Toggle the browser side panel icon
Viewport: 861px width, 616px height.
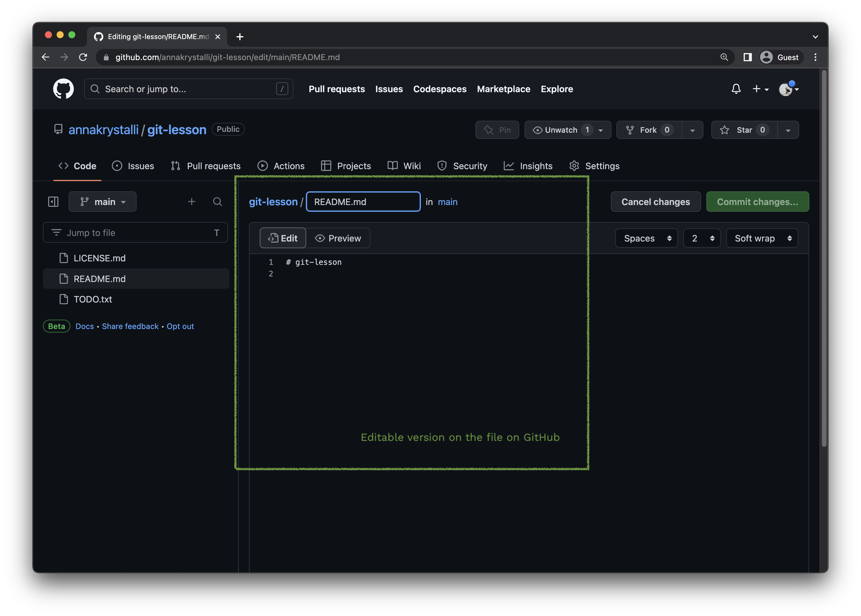click(747, 57)
